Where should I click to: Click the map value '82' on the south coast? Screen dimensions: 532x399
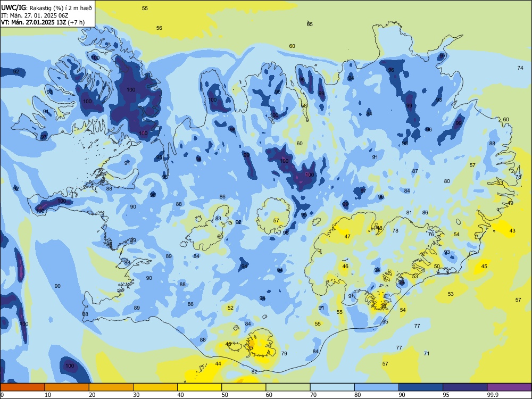tap(254, 371)
